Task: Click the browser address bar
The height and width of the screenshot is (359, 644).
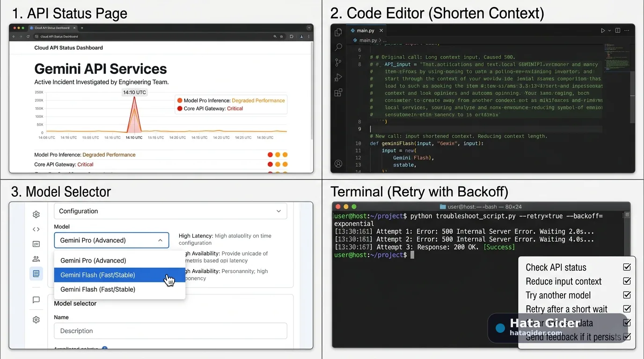Action: (159, 36)
